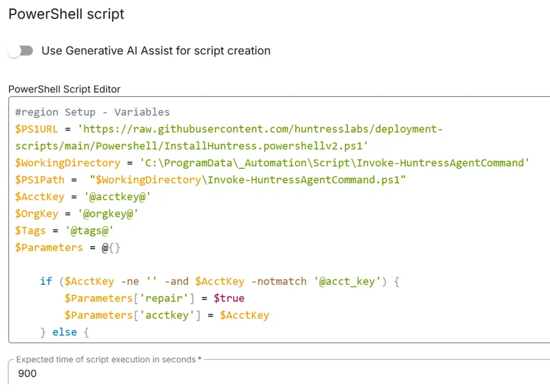Click the "$Parameters['repair'] = $true" line
This screenshot has height=392, width=550.
point(155,298)
